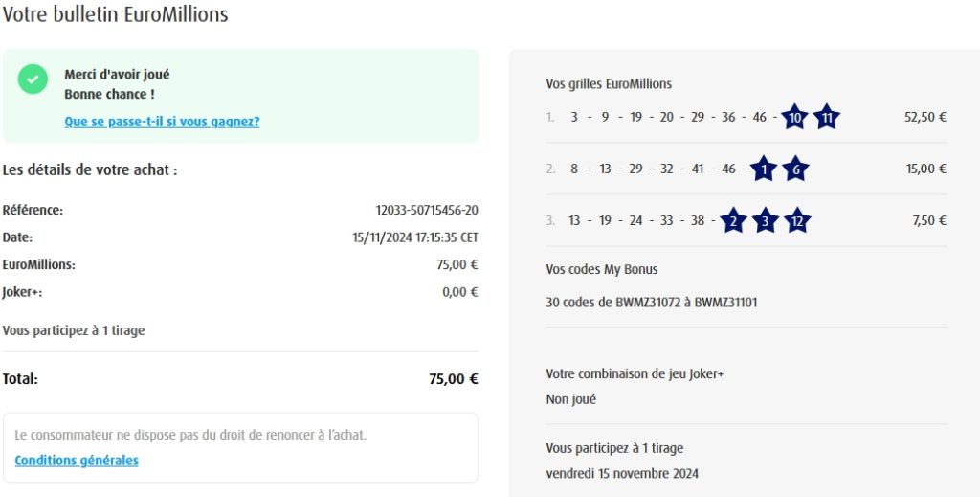Click the draw date vendredi 15 novembre 2024
This screenshot has width=980, height=497.
pyautogui.click(x=622, y=473)
